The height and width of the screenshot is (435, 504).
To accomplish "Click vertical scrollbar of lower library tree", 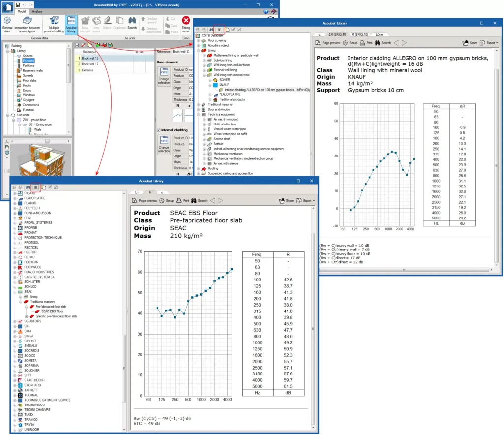I will click(x=124, y=368).
